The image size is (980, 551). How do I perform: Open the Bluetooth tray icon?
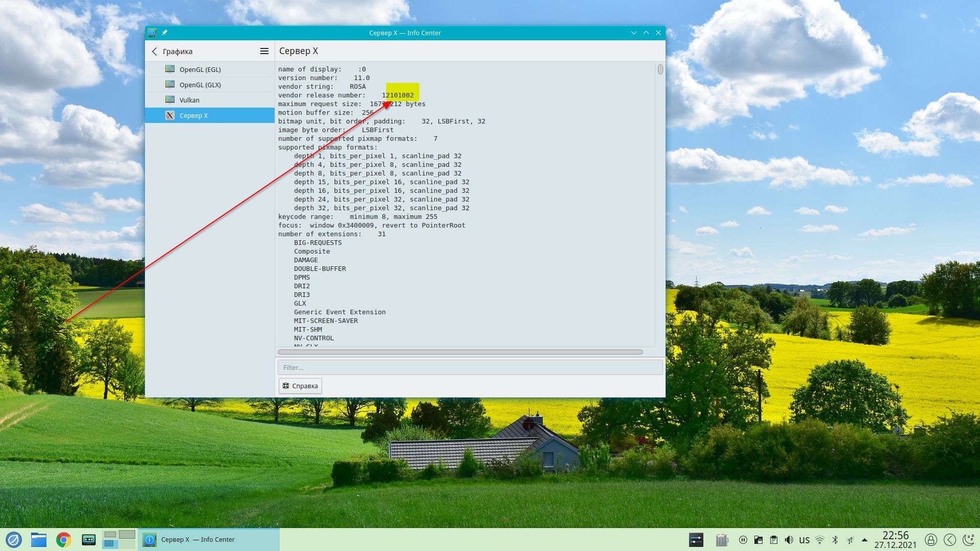click(x=835, y=540)
